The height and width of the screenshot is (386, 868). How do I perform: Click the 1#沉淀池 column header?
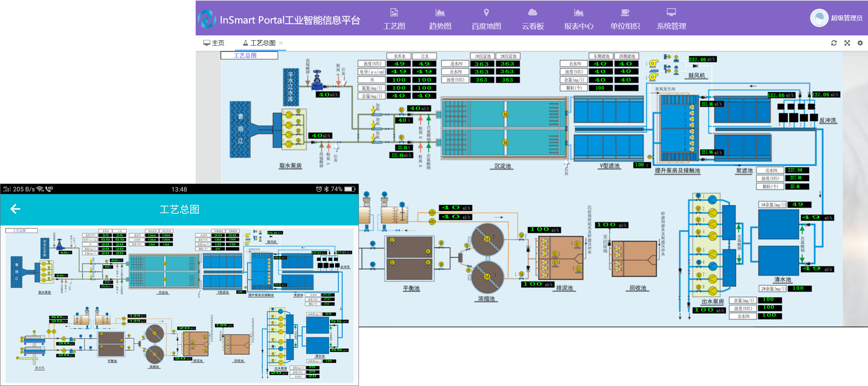point(482,56)
